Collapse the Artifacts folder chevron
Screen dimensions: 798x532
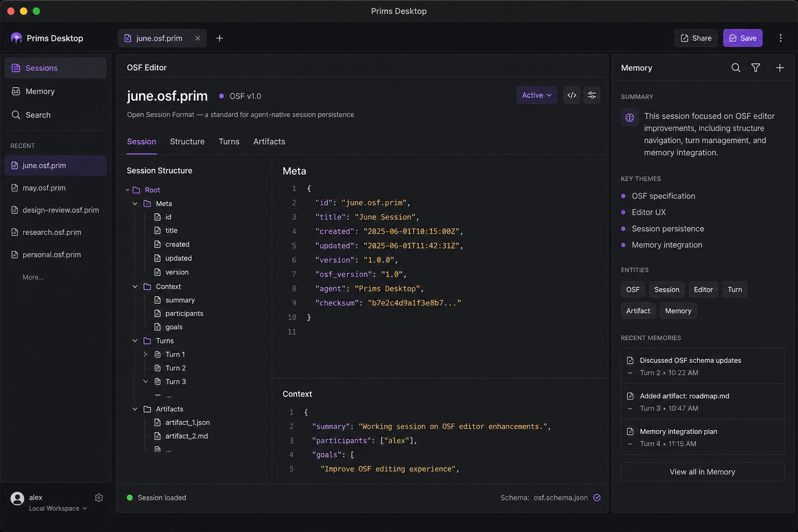click(135, 409)
